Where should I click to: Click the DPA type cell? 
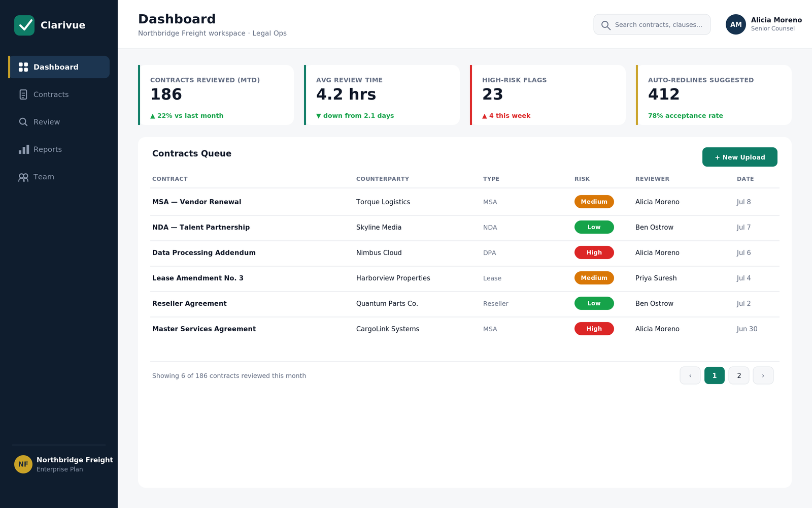[490, 252]
